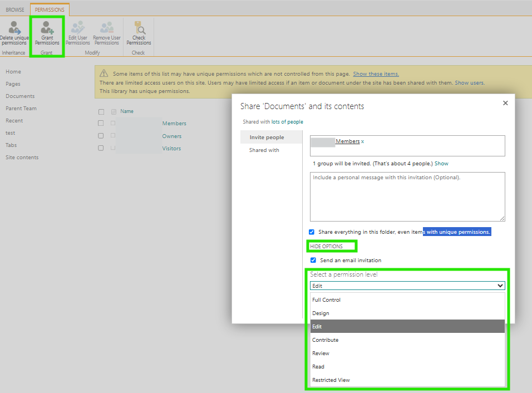532x393 pixels.
Task: Choose Design permission level
Action: (x=407, y=313)
